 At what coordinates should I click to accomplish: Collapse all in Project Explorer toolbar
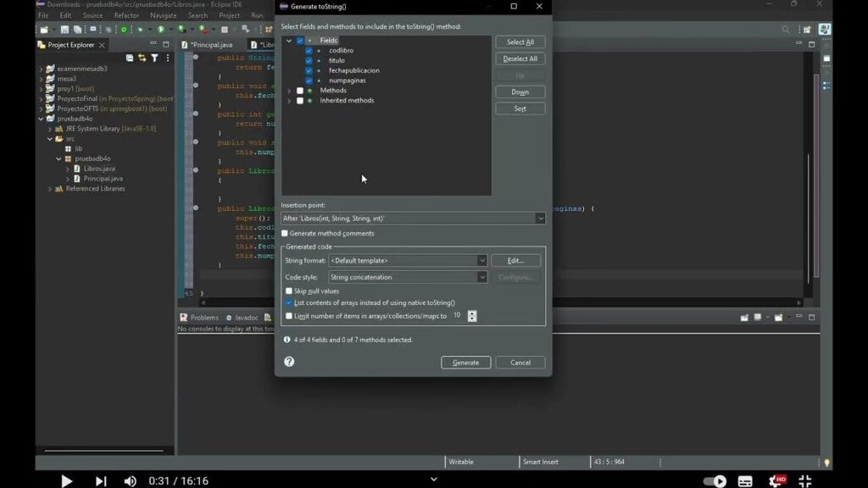click(130, 58)
